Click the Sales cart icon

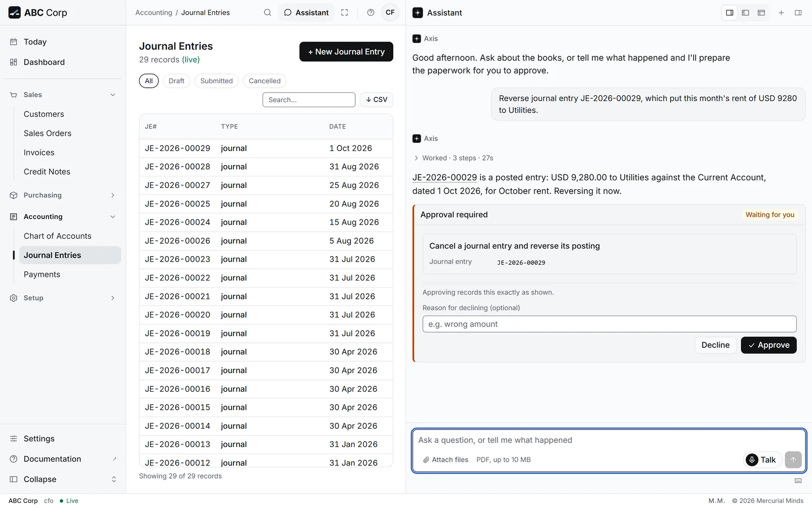(x=14, y=95)
